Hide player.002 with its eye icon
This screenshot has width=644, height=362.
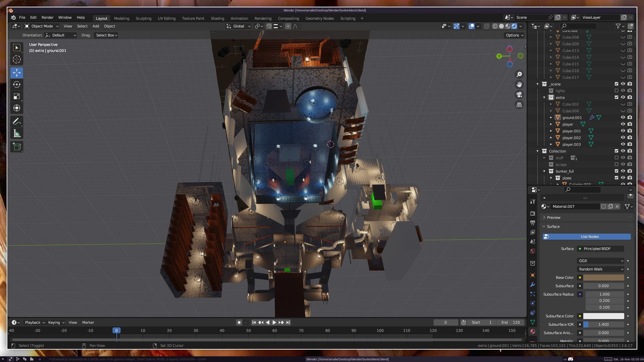tap(623, 138)
